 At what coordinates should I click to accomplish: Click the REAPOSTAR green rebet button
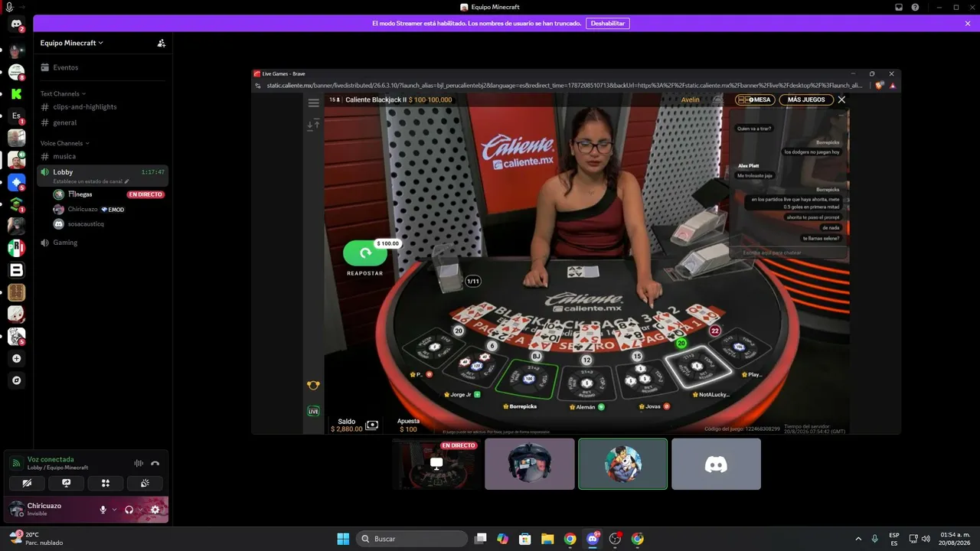(365, 253)
